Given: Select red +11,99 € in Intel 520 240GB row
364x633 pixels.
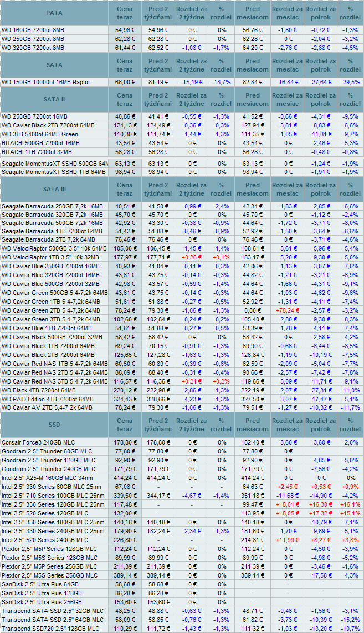Looking at the screenshot, I should pyautogui.click(x=286, y=540).
